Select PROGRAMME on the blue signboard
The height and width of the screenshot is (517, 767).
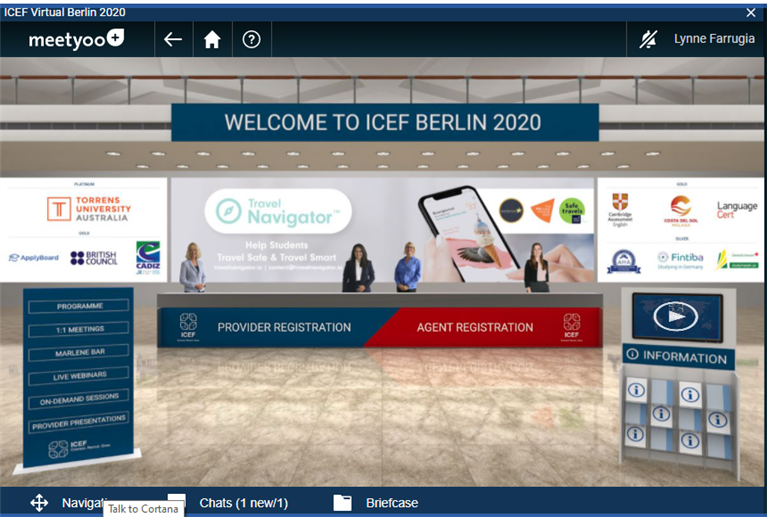point(79,306)
